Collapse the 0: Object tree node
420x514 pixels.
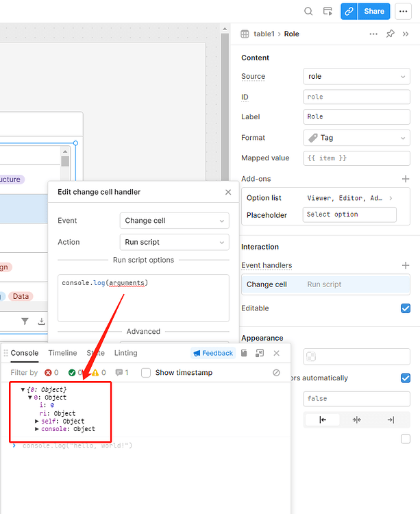coord(30,397)
